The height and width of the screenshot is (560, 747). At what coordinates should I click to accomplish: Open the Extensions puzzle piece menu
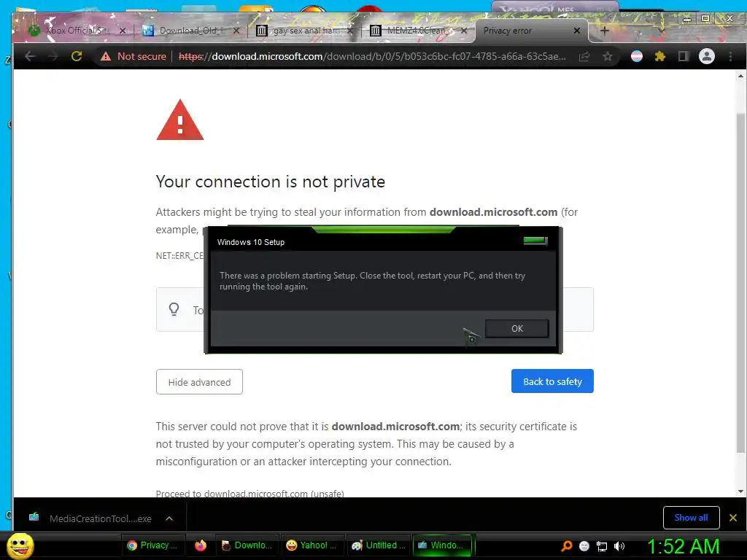click(x=659, y=56)
